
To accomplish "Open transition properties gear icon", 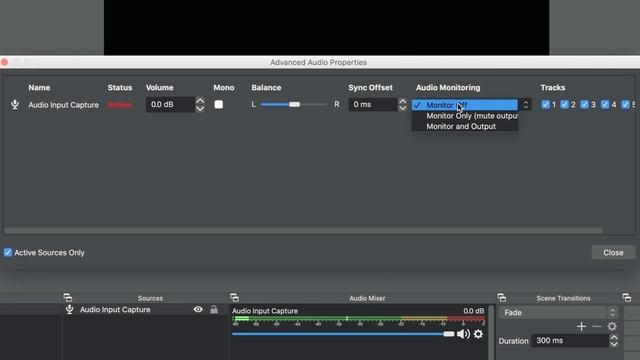I will [x=612, y=326].
